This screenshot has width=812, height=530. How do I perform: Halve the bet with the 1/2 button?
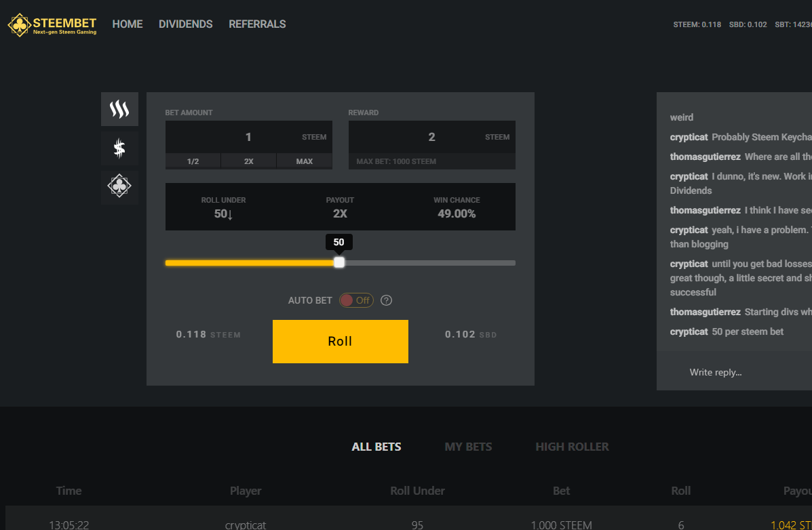tap(193, 161)
